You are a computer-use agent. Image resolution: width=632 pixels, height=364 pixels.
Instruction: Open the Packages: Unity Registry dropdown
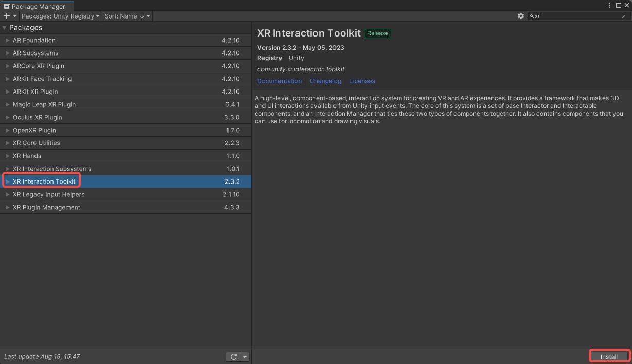[x=60, y=16]
